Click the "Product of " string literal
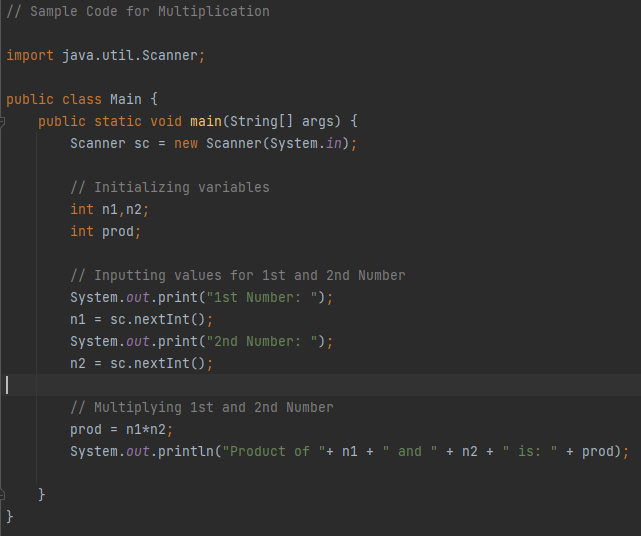The image size is (641, 536). (x=274, y=451)
